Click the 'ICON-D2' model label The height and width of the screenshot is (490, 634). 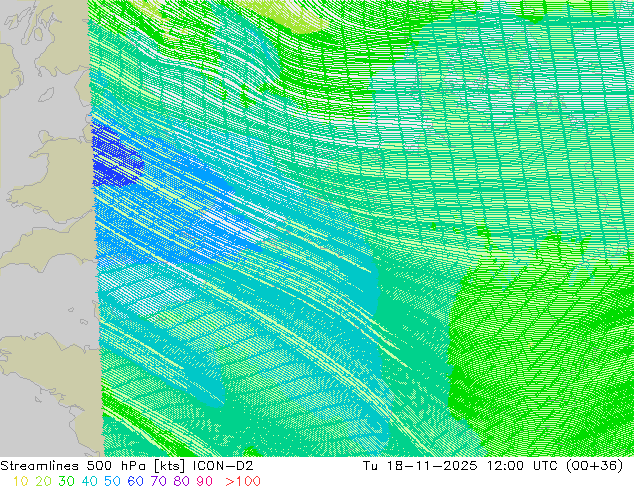click(223, 466)
